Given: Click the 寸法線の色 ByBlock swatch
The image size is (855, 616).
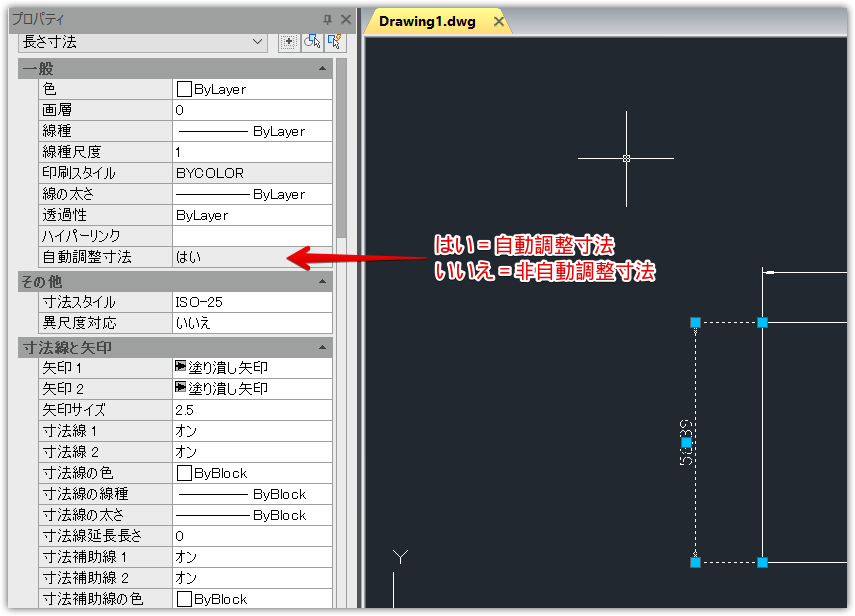Looking at the screenshot, I should 184,473.
